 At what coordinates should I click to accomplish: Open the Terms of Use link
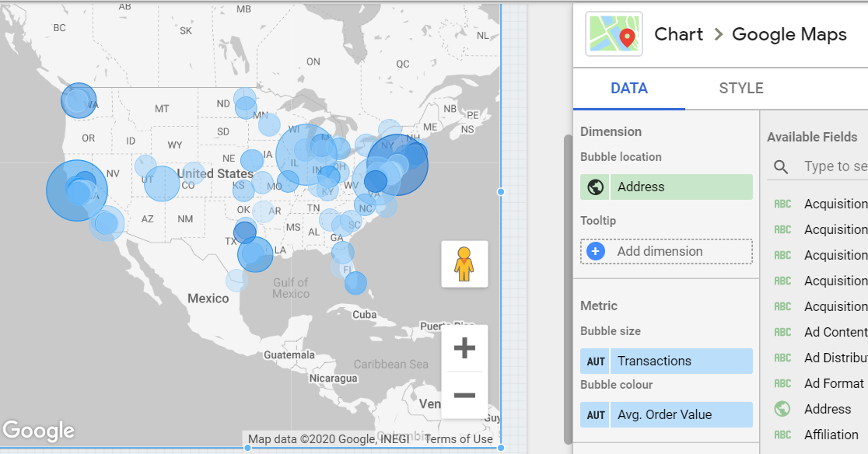458,439
